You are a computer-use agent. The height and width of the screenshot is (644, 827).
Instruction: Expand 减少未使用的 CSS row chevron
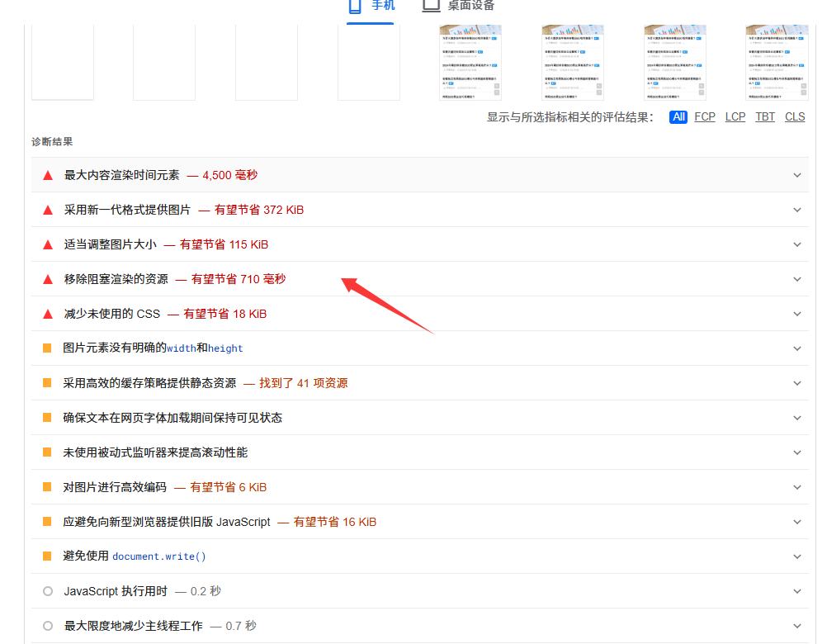point(796,314)
